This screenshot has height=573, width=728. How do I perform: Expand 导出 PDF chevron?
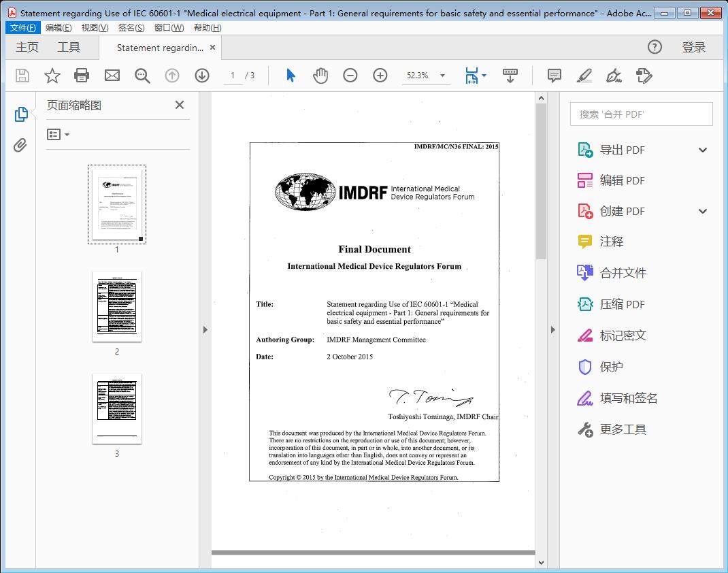(x=703, y=150)
